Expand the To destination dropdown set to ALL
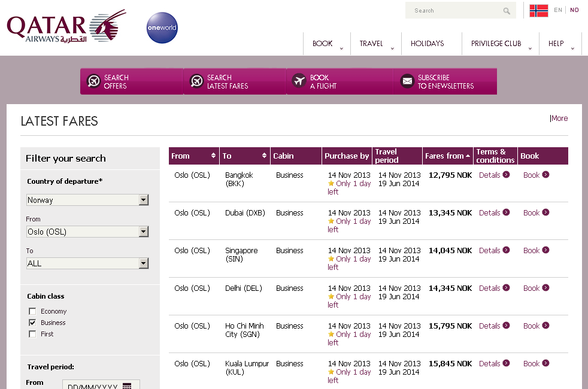This screenshot has width=588, height=389. pyautogui.click(x=143, y=263)
